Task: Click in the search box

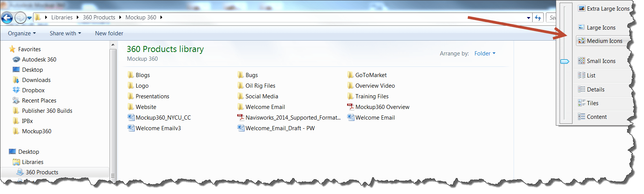Action: [552, 17]
